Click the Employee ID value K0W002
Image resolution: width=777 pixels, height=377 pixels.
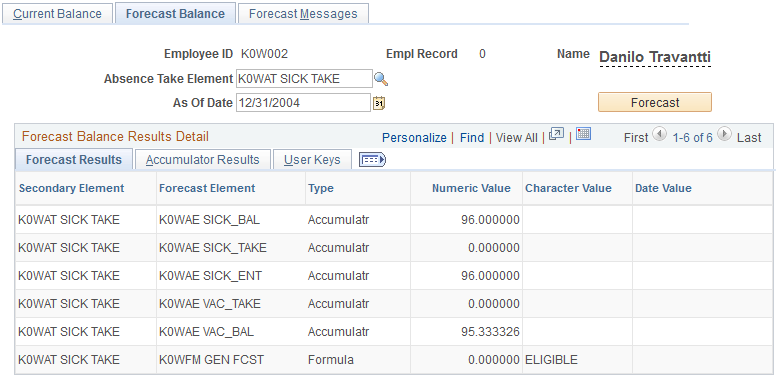(x=264, y=54)
